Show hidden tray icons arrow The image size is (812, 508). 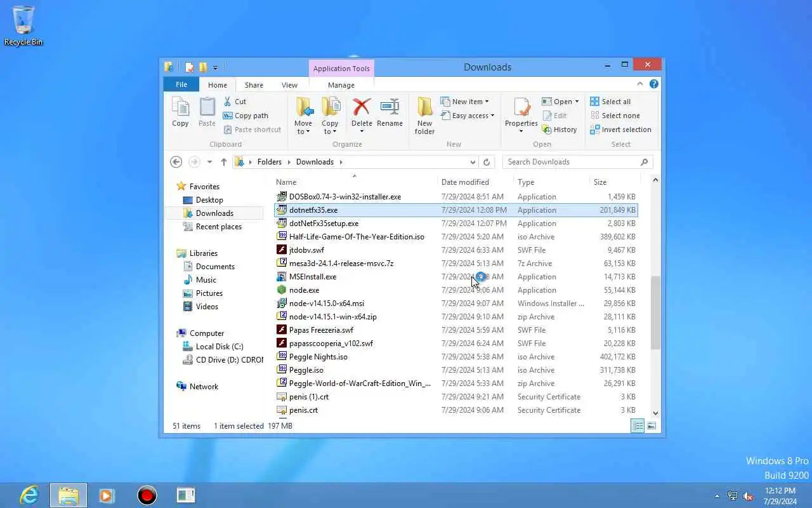(717, 496)
